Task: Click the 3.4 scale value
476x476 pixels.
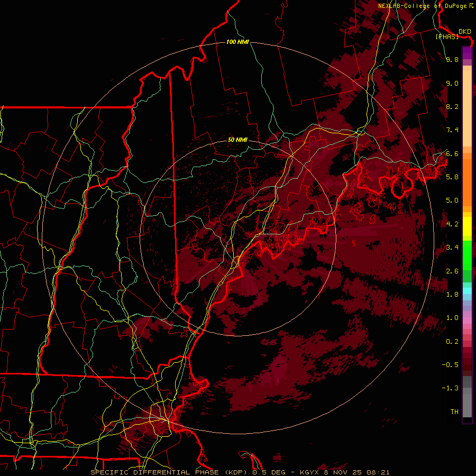Action: pos(452,248)
